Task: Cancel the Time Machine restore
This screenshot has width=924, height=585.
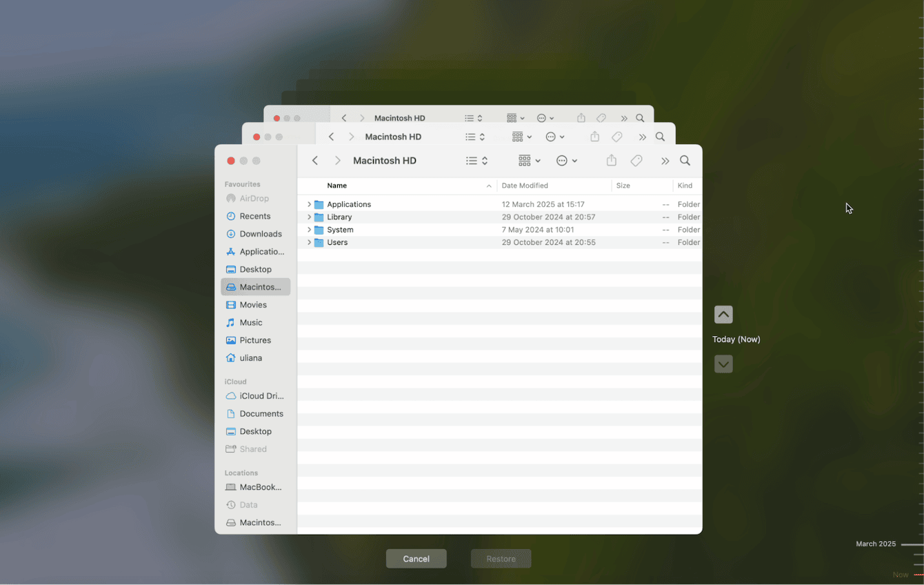Action: 416,559
